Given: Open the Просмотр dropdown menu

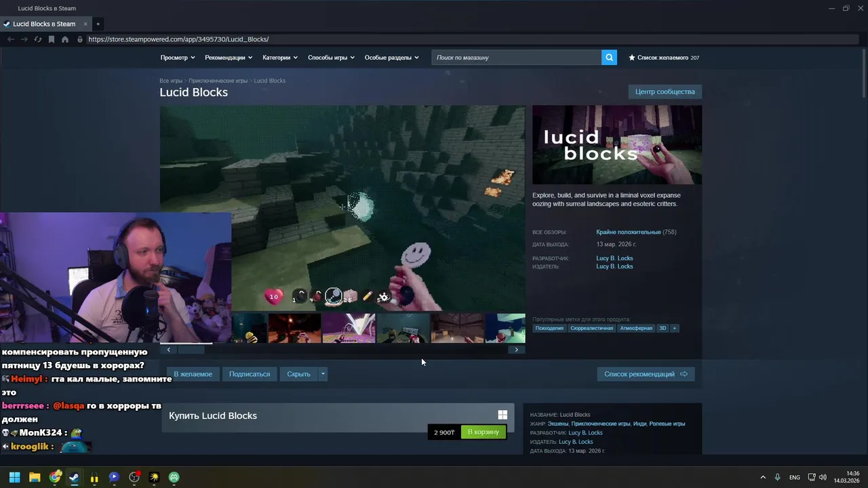Looking at the screenshot, I should 178,58.
